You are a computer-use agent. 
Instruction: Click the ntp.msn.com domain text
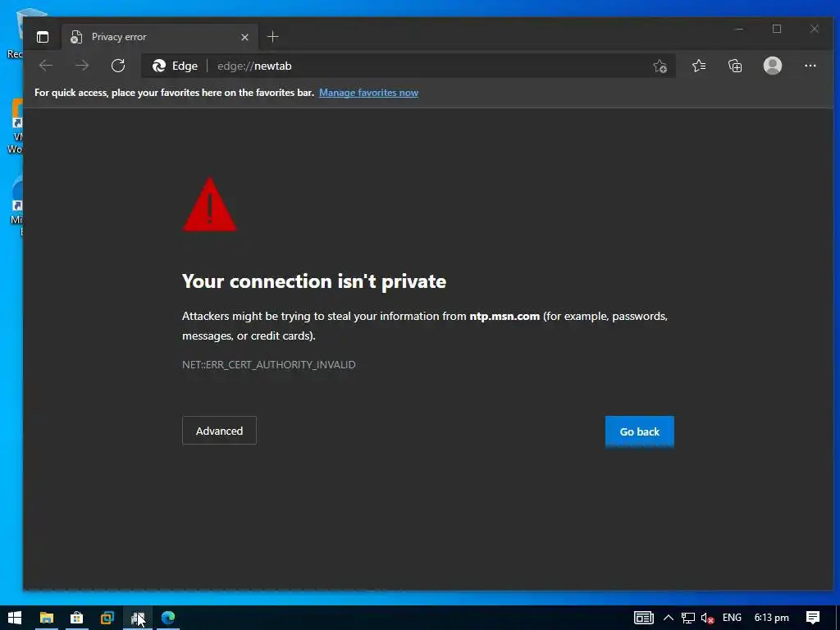(x=504, y=316)
